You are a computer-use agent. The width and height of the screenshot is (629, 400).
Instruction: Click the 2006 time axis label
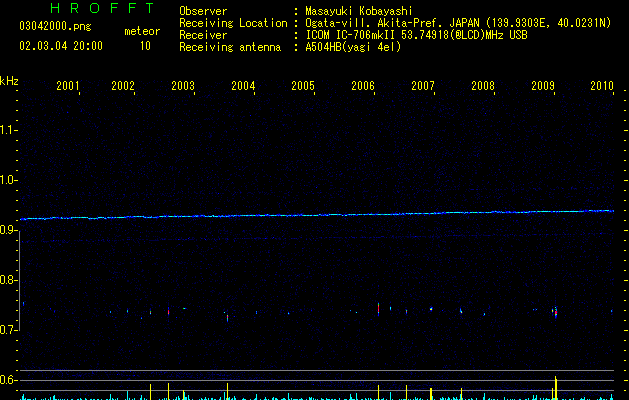pyautogui.click(x=363, y=85)
